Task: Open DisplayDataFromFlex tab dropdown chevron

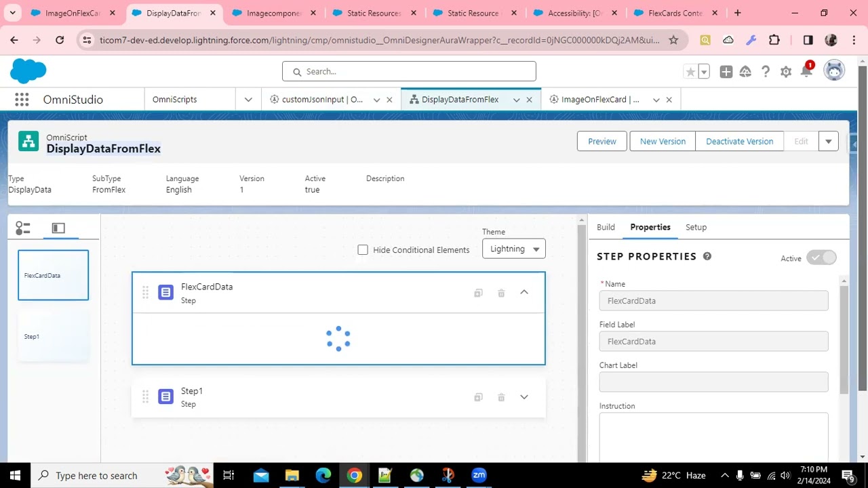Action: (516, 100)
